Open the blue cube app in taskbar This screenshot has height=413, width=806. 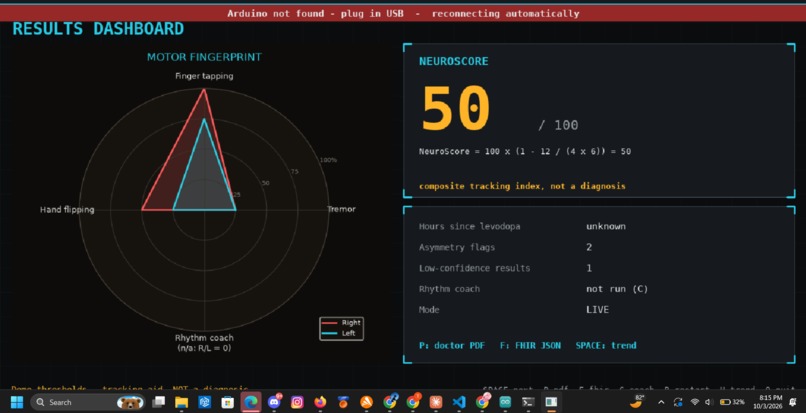205,402
